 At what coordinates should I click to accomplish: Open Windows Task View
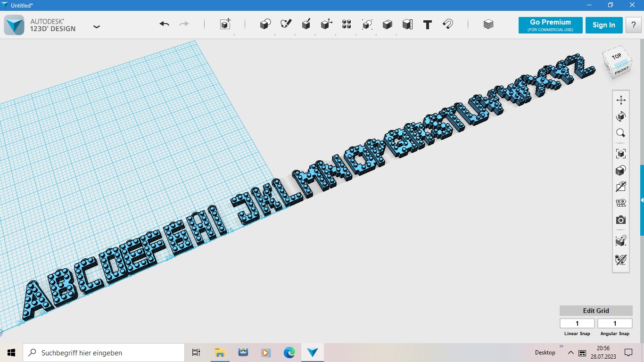click(x=196, y=353)
